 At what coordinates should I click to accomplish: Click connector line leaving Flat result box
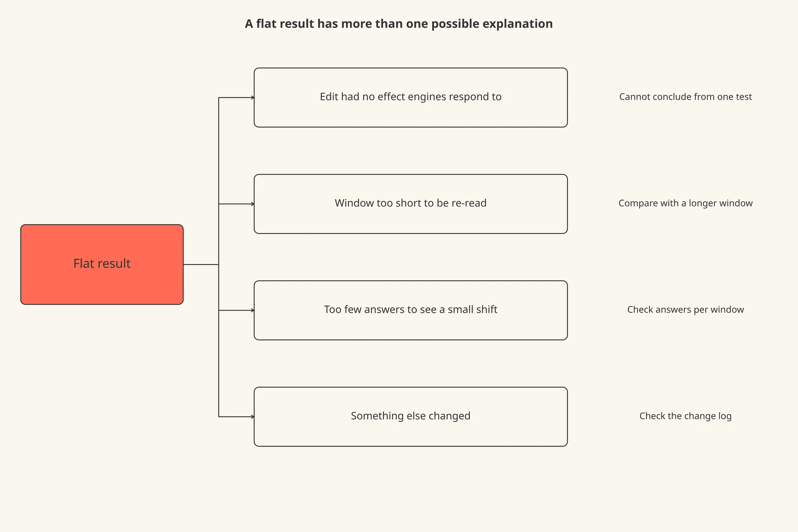[201, 264]
